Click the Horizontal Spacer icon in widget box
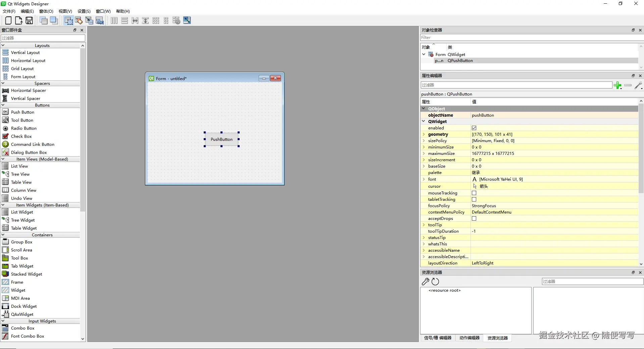This screenshot has height=349, width=644. [x=5, y=91]
